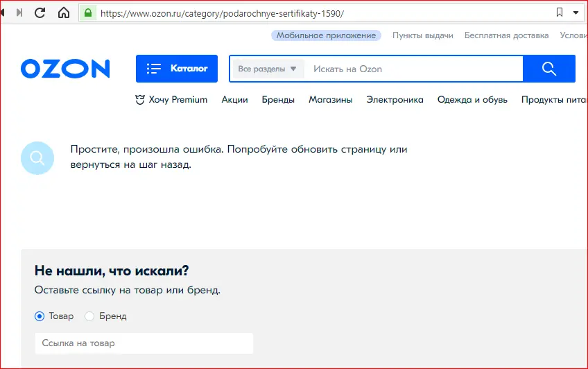Open the Каталог menu button
This screenshot has height=369, width=588.
[177, 69]
